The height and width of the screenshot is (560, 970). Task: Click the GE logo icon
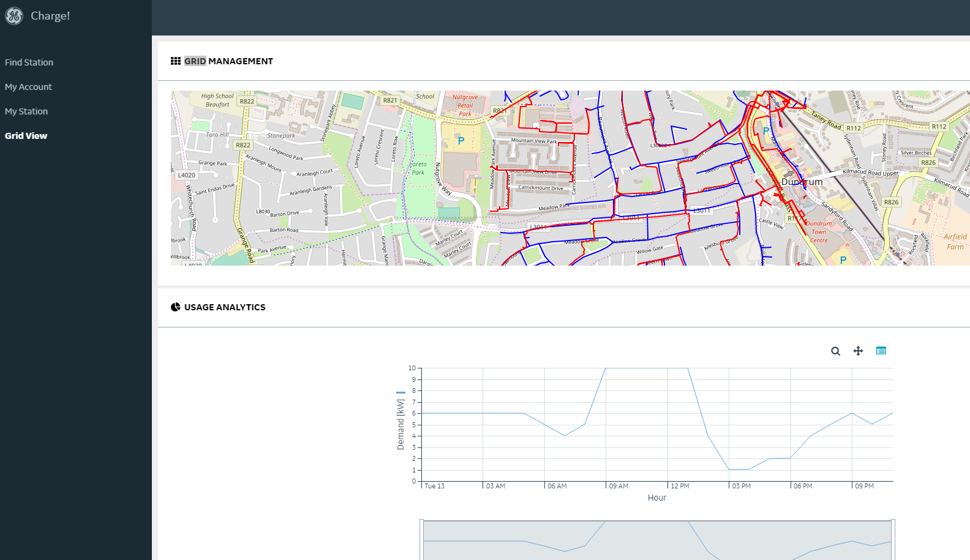14,16
